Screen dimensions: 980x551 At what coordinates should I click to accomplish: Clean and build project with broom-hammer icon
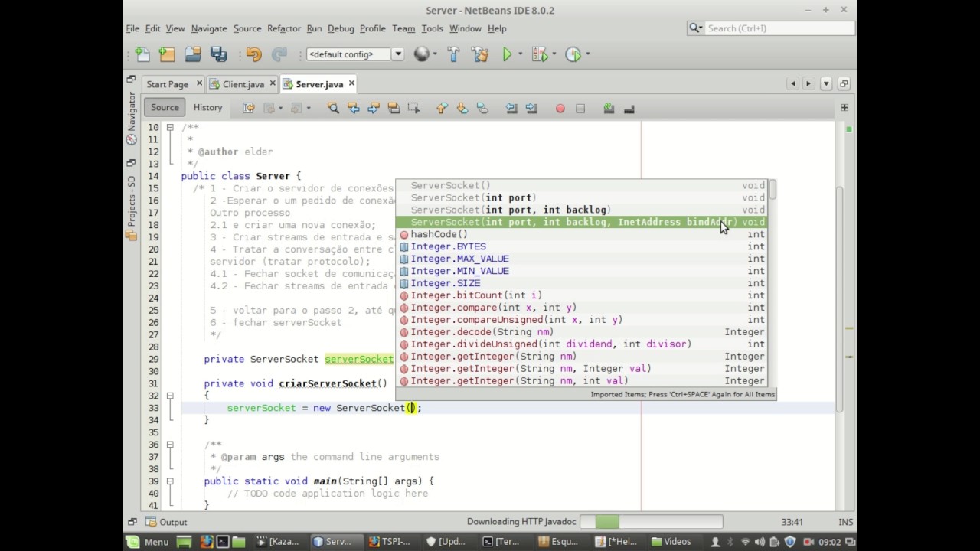point(480,54)
